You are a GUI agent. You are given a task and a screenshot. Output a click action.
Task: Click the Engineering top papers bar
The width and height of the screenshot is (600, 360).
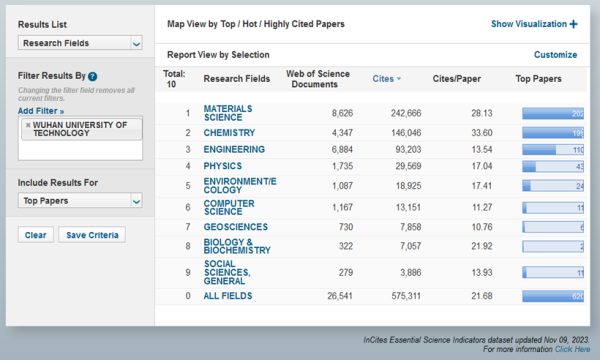(553, 150)
